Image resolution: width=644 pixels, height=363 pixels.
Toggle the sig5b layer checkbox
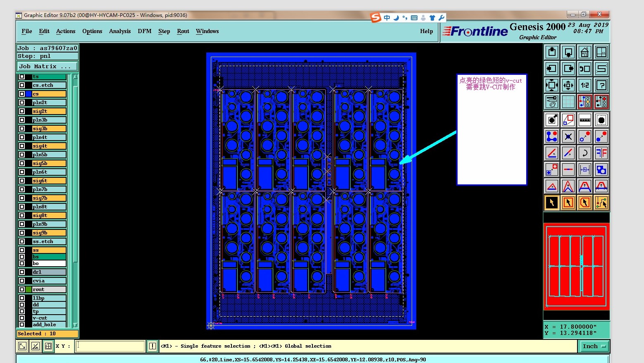[x=22, y=163]
